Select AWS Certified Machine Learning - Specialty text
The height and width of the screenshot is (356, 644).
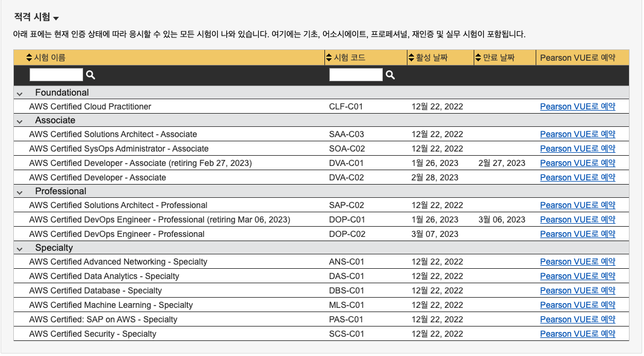(x=111, y=305)
